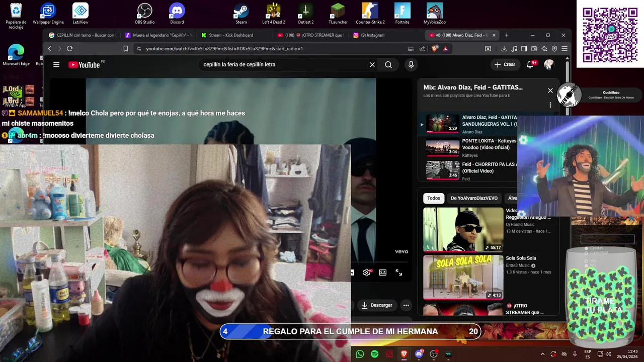Reload the current YouTube page
The image size is (644, 362).
[69, 49]
